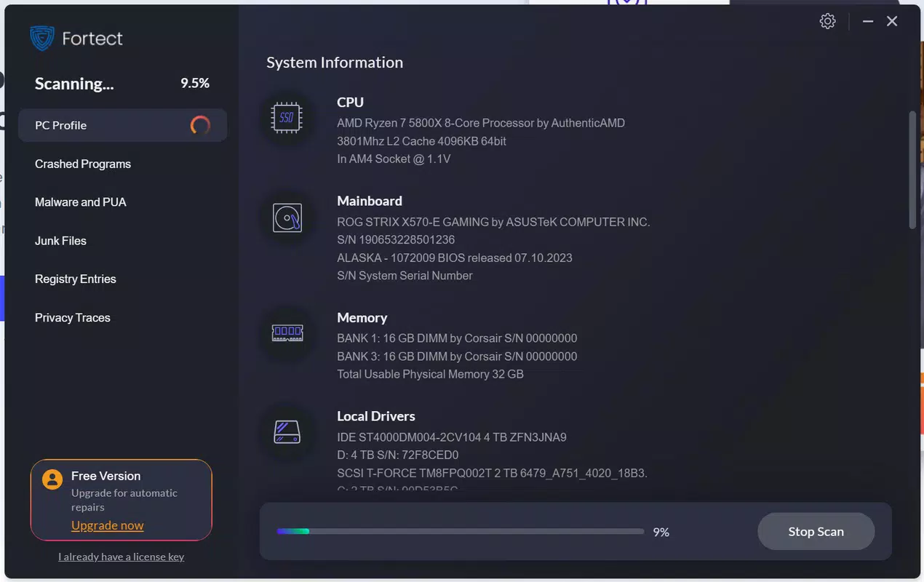Image resolution: width=924 pixels, height=582 pixels.
Task: Click the ALASKA BIOS release line
Action: tap(455, 258)
